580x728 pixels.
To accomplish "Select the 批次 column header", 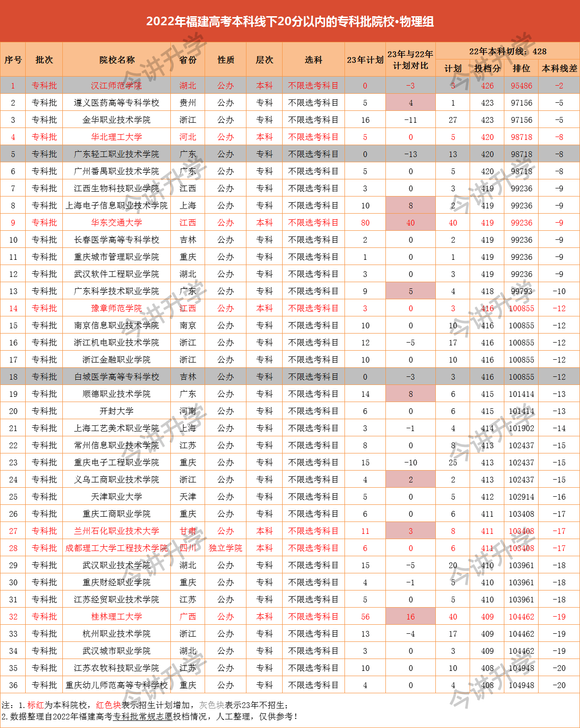I will [44, 59].
